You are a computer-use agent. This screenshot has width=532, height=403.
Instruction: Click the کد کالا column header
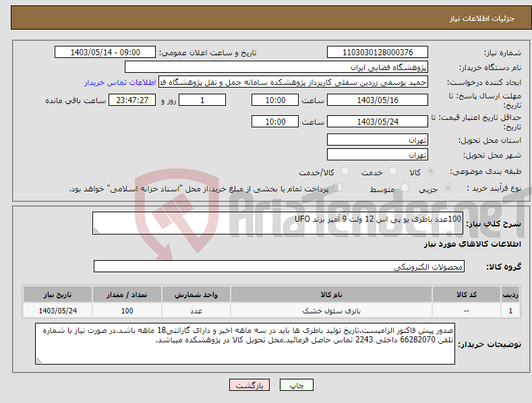[467, 294]
